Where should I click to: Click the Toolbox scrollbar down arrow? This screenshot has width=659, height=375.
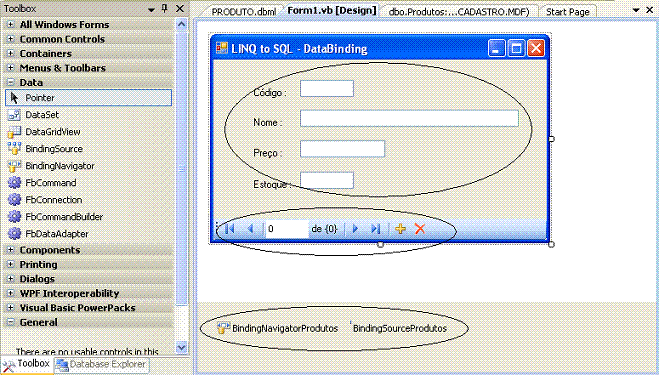pos(181,347)
